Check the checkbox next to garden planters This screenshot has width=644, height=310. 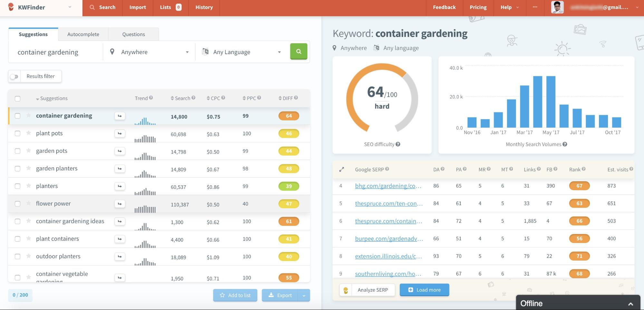18,168
